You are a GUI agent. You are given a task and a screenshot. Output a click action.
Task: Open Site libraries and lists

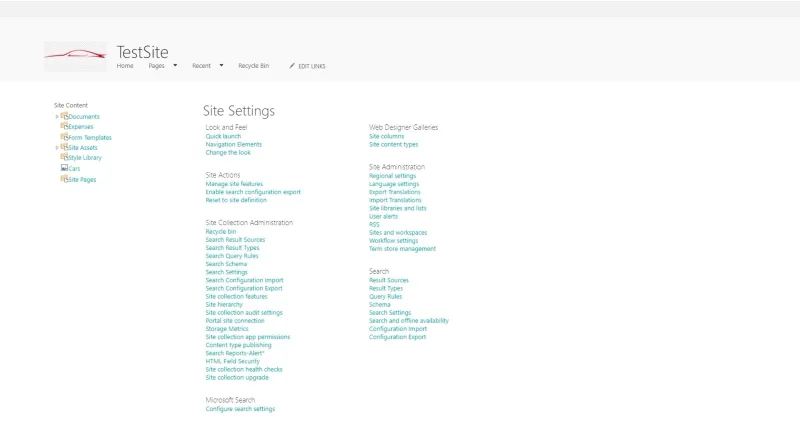397,208
